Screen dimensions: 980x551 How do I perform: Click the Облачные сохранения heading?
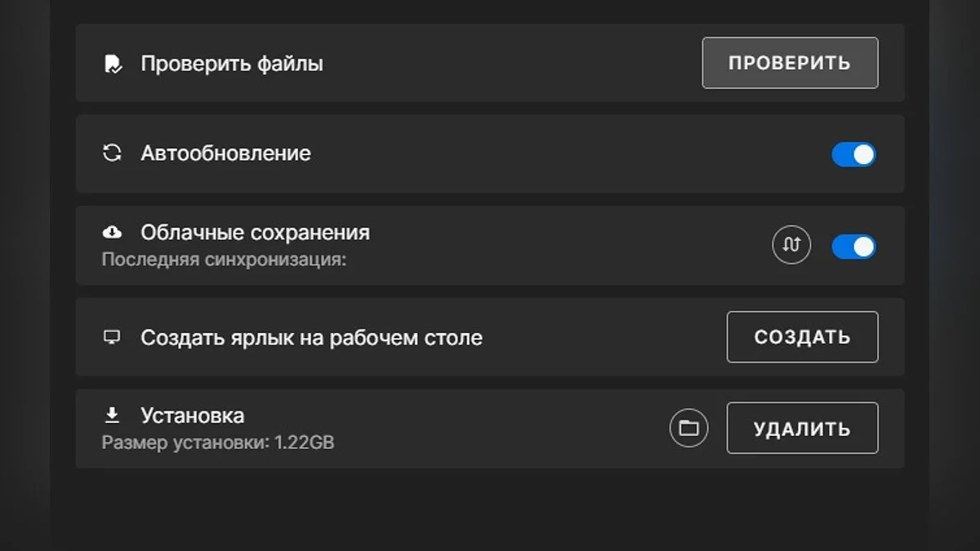255,233
